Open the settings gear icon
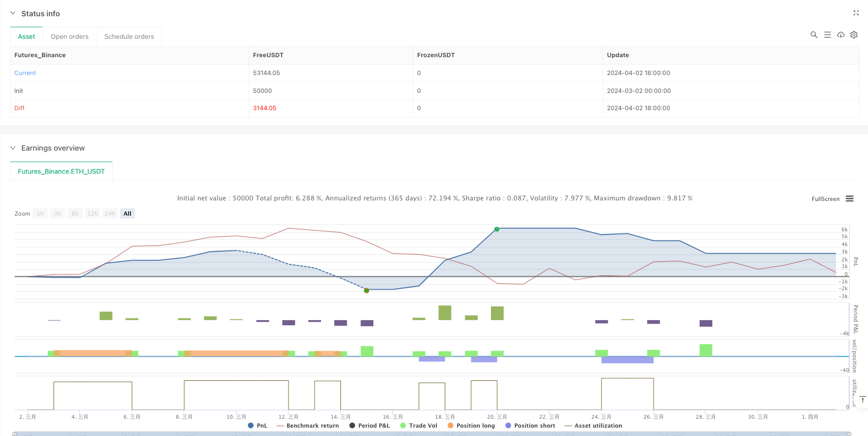 click(854, 35)
